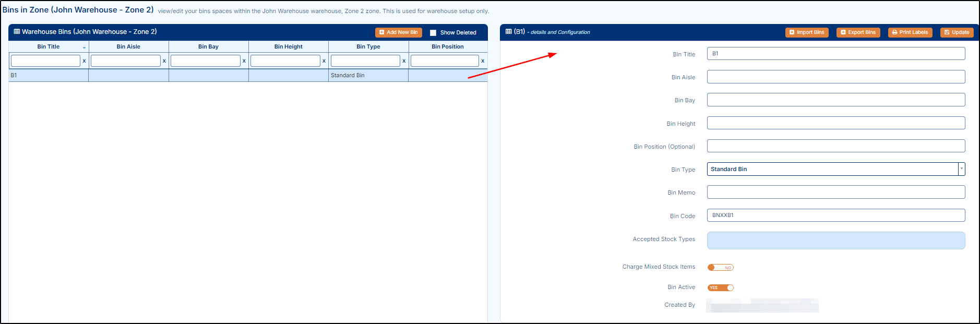Enable the Show Deleted checkbox
The image size is (980, 324).
433,33
